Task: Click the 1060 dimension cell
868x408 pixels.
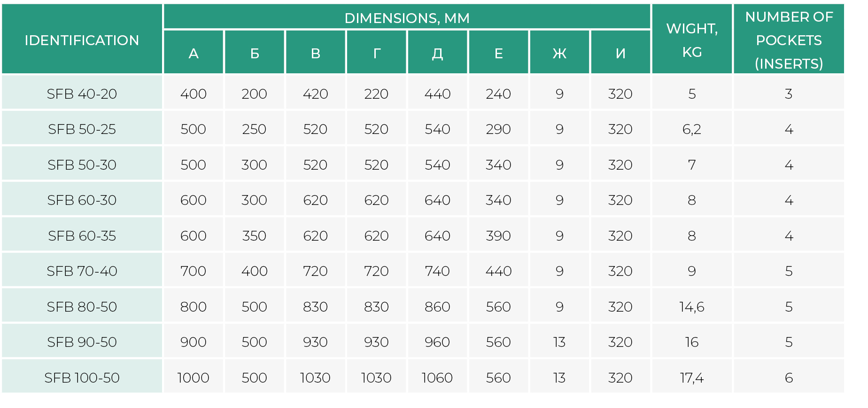Action: pyautogui.click(x=437, y=377)
